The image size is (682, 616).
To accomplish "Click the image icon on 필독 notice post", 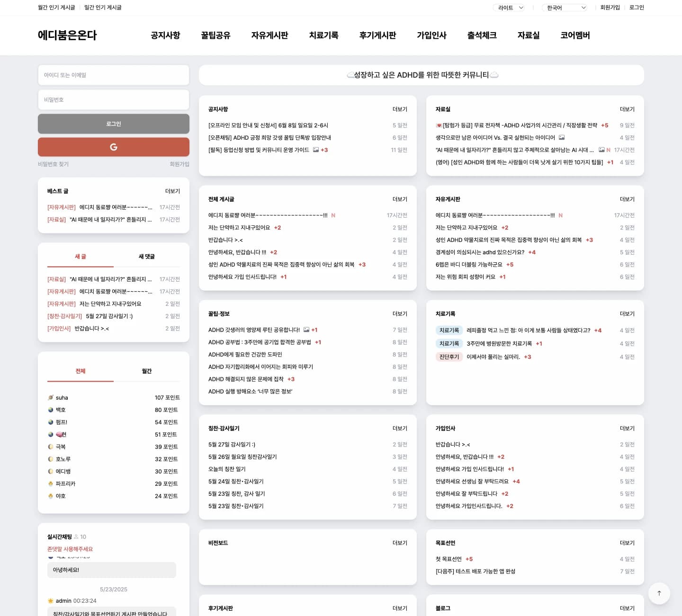I will (x=316, y=150).
